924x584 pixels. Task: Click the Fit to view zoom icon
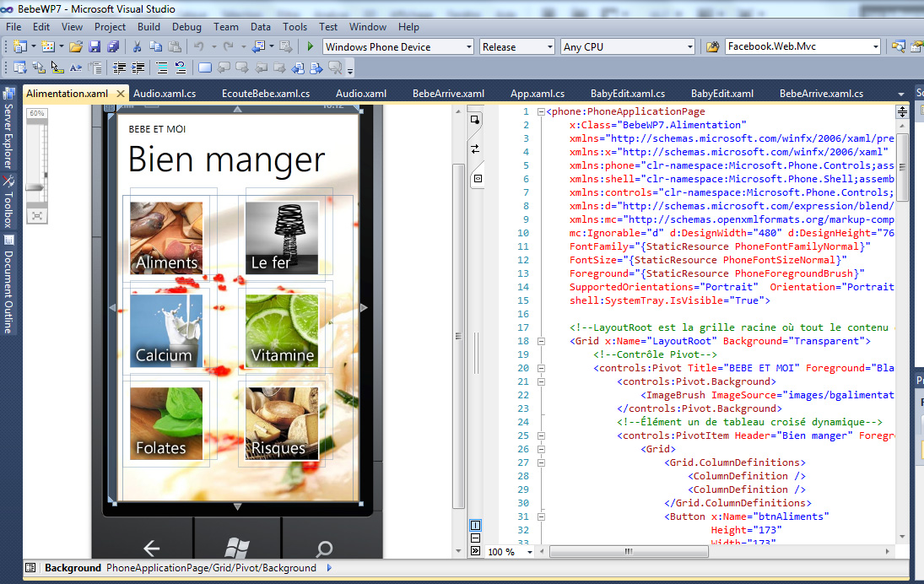pos(37,216)
